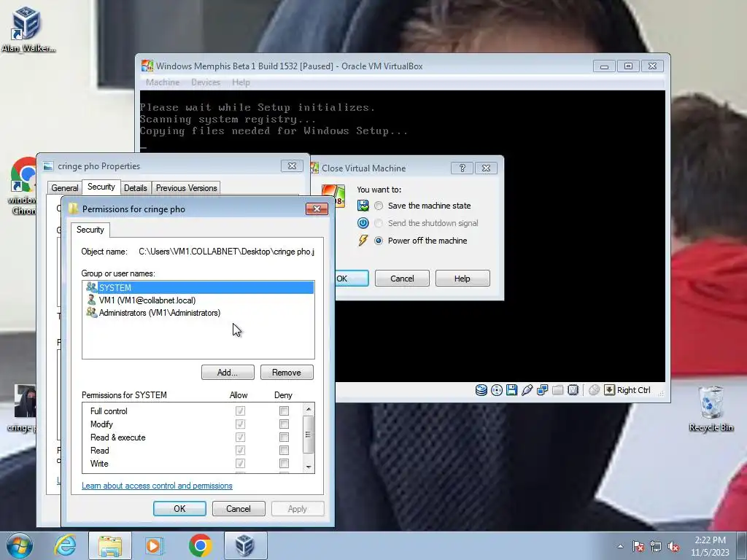This screenshot has width=747, height=560.
Task: Click Cancel in the Permissions dialog
Action: (x=239, y=508)
